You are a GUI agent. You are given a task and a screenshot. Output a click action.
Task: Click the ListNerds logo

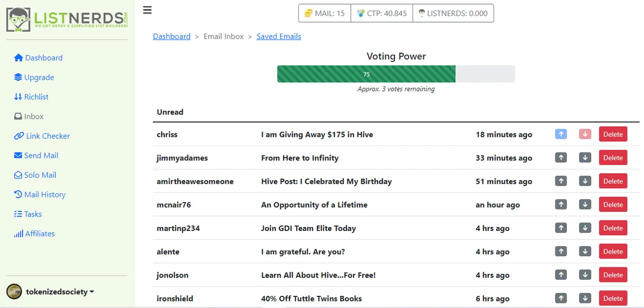[x=67, y=20]
